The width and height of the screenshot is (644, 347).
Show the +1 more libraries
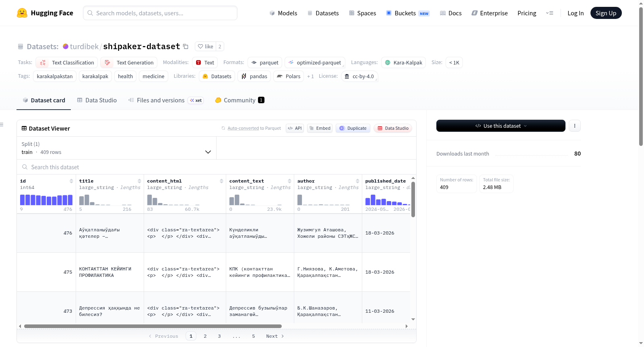(x=310, y=76)
